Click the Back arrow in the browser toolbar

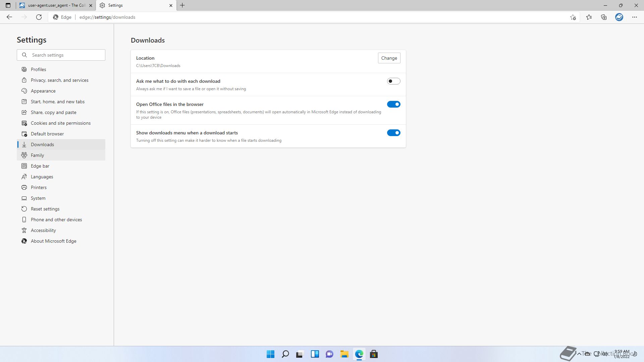click(9, 17)
